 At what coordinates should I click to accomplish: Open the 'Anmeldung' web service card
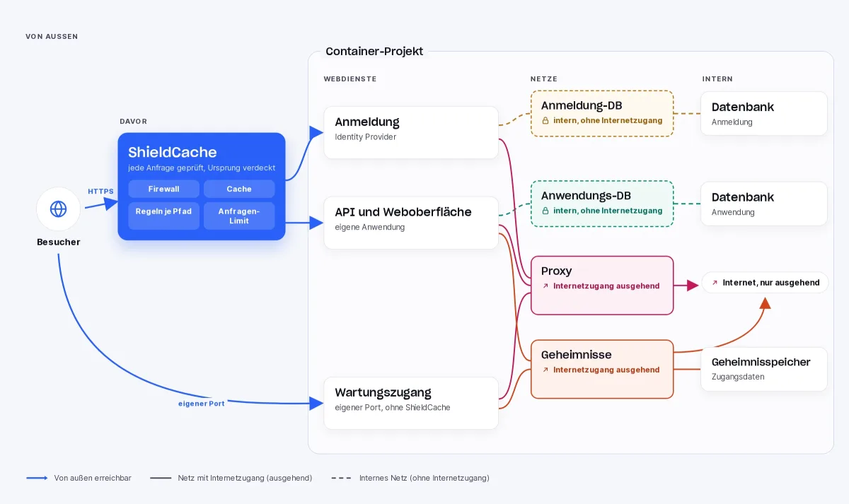point(411,132)
